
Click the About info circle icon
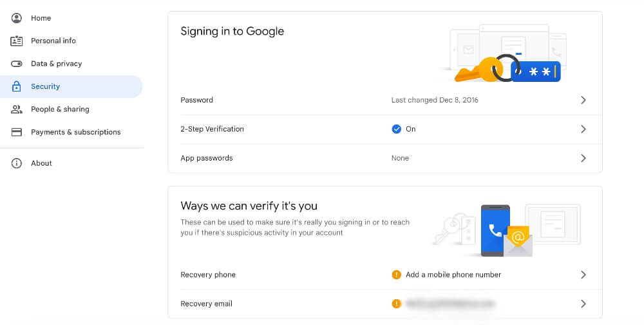click(x=17, y=163)
